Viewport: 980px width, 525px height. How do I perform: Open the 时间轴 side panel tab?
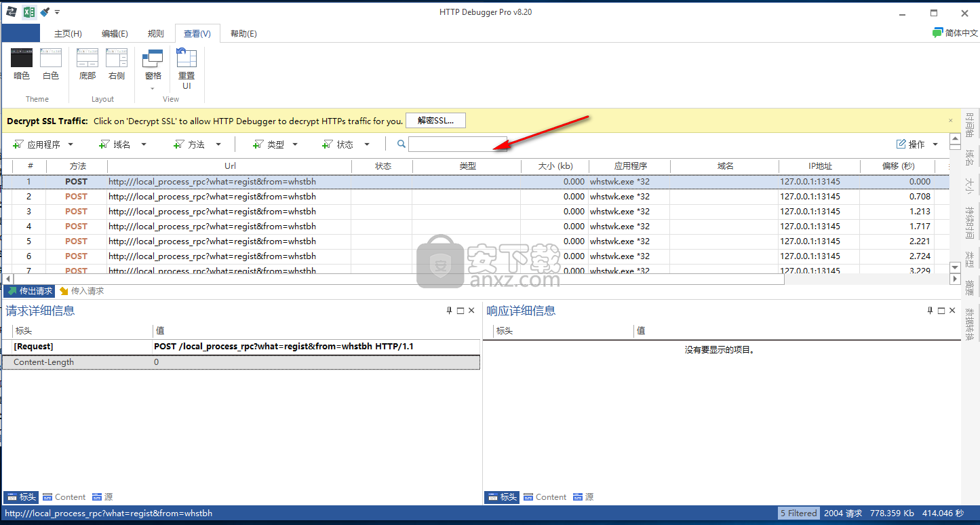[970, 125]
